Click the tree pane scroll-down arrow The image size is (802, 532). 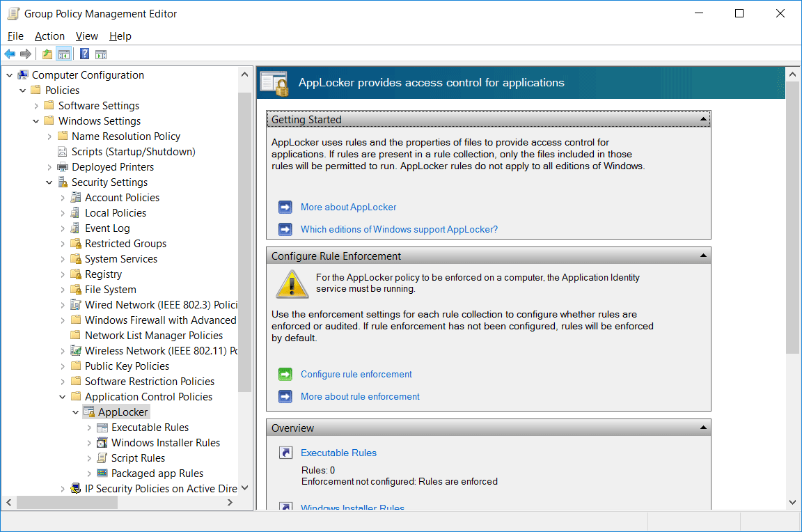(244, 488)
